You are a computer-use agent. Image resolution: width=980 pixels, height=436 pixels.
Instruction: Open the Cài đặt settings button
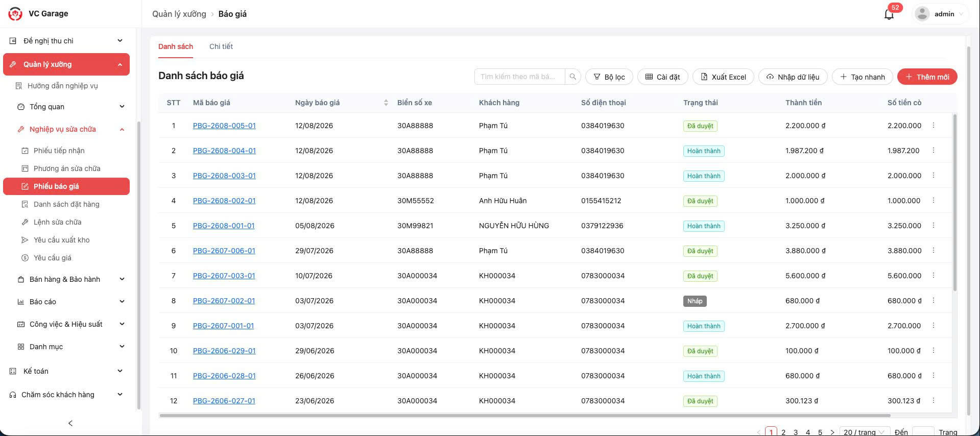pyautogui.click(x=663, y=77)
